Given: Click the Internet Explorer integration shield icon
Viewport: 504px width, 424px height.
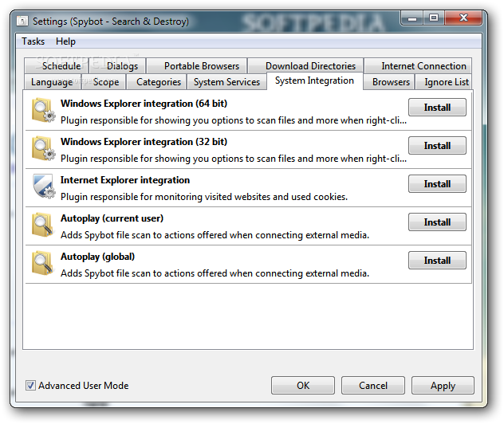Looking at the screenshot, I should tap(43, 186).
